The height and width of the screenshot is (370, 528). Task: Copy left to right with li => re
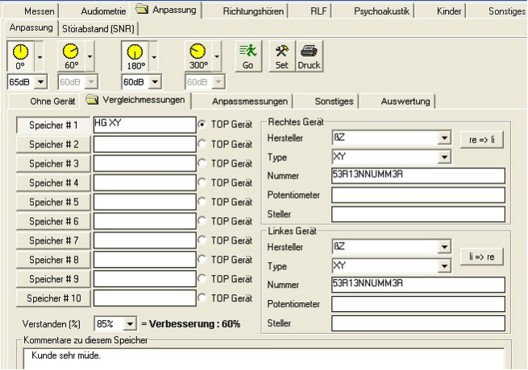tap(482, 257)
